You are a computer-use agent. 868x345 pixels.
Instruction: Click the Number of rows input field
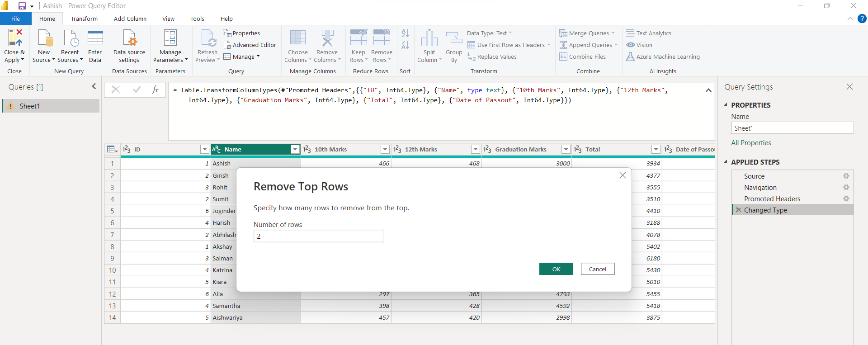(x=318, y=236)
